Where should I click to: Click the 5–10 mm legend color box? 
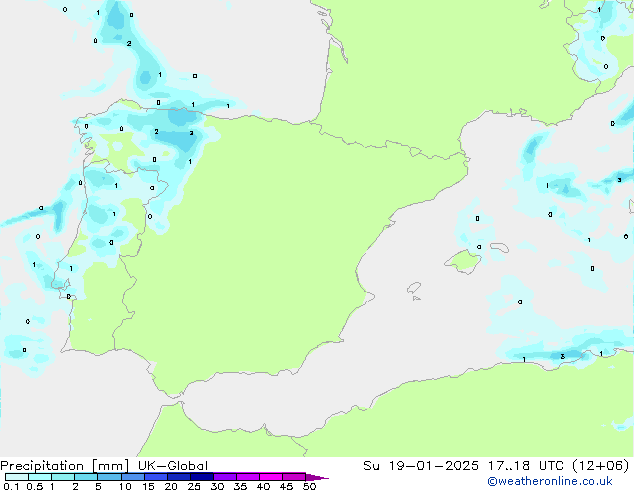(109, 477)
